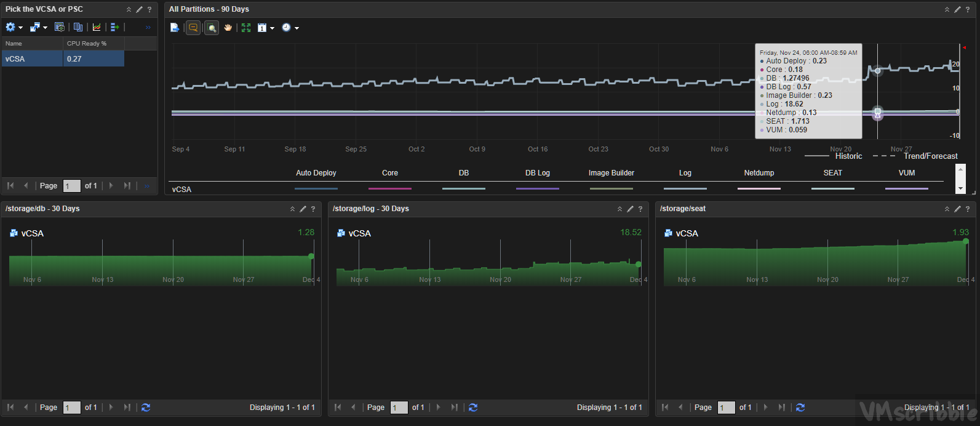Click page number field in /storage/db widget
Image resolution: width=980 pixels, height=426 pixels.
[72, 408]
